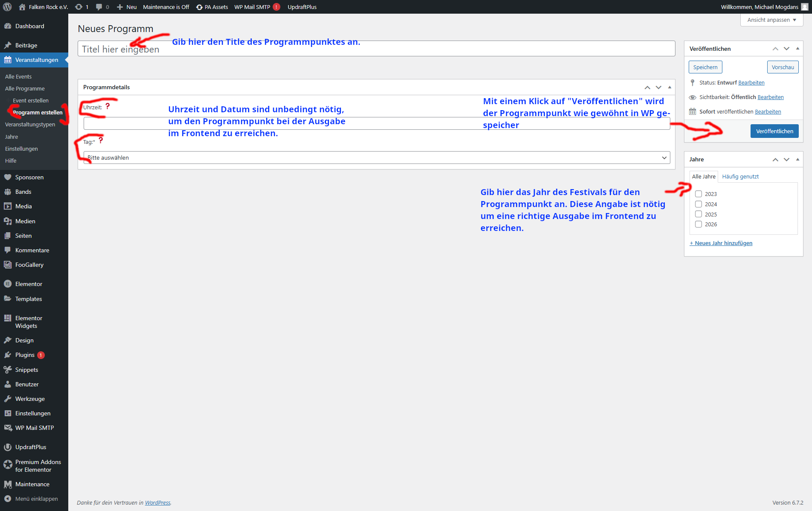This screenshot has width=812, height=511.
Task: Open Alle Programme in the sidebar submenu
Action: 25,88
